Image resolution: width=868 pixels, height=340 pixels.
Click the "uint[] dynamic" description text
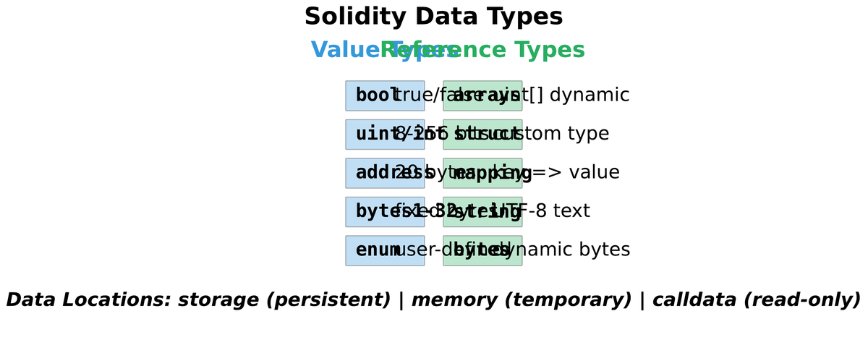579,95
